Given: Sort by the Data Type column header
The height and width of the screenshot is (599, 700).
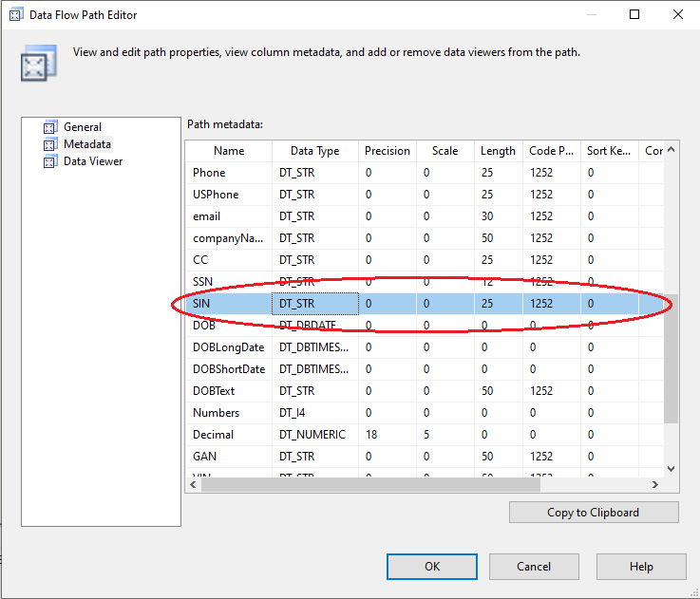Looking at the screenshot, I should pyautogui.click(x=314, y=151).
